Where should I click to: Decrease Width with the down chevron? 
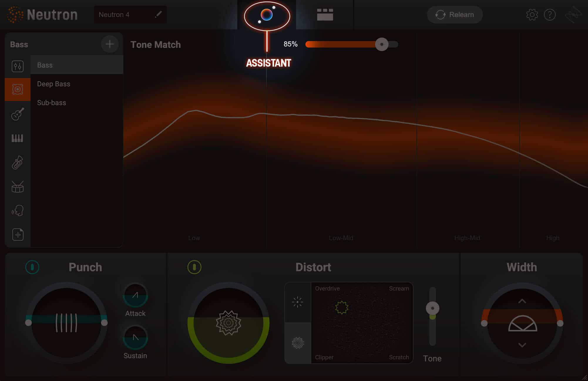(522, 345)
